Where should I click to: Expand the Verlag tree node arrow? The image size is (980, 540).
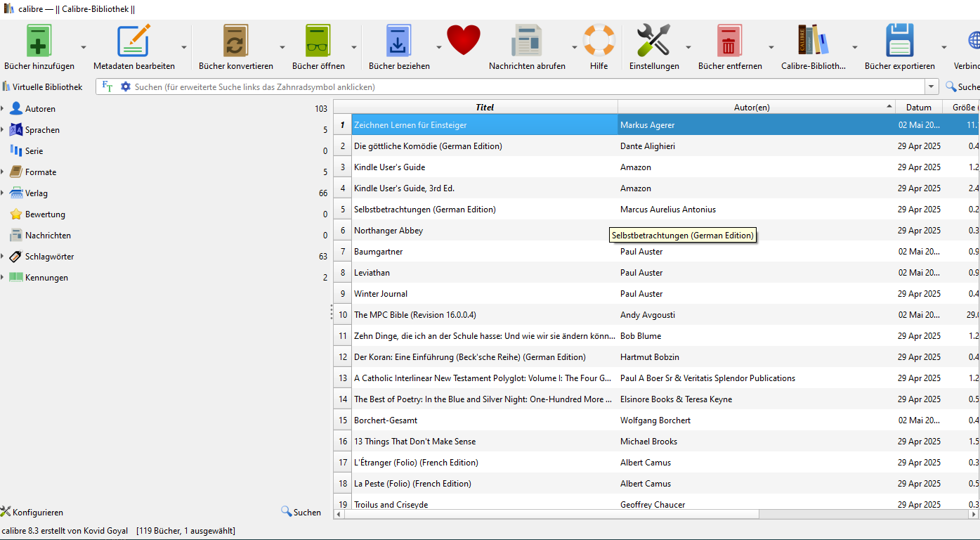pos(3,193)
